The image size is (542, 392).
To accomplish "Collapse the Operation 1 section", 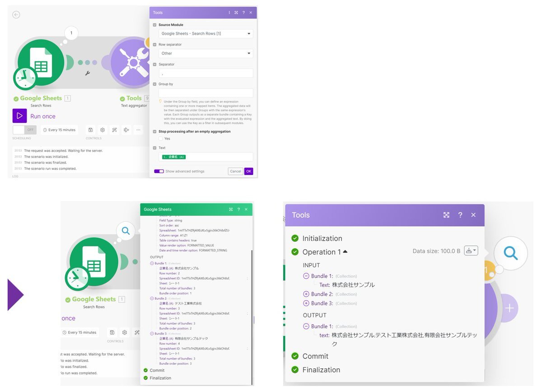I will 345,252.
